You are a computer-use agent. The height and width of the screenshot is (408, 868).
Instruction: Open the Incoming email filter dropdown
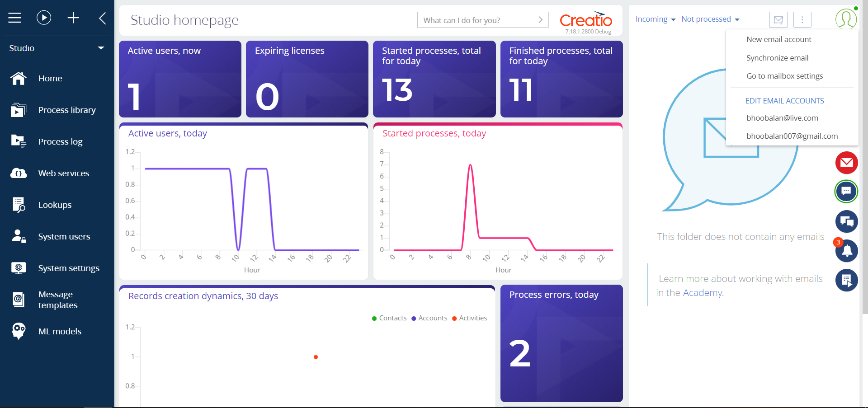pyautogui.click(x=655, y=19)
